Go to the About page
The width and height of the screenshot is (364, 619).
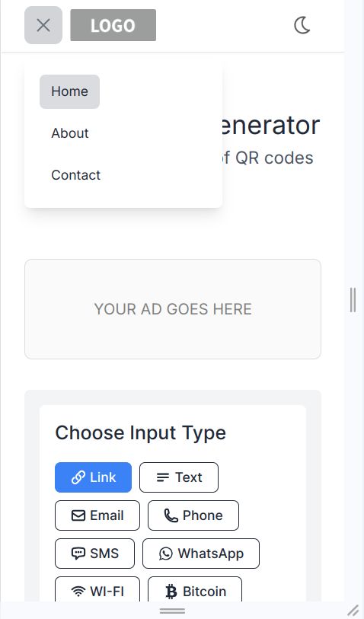70,133
